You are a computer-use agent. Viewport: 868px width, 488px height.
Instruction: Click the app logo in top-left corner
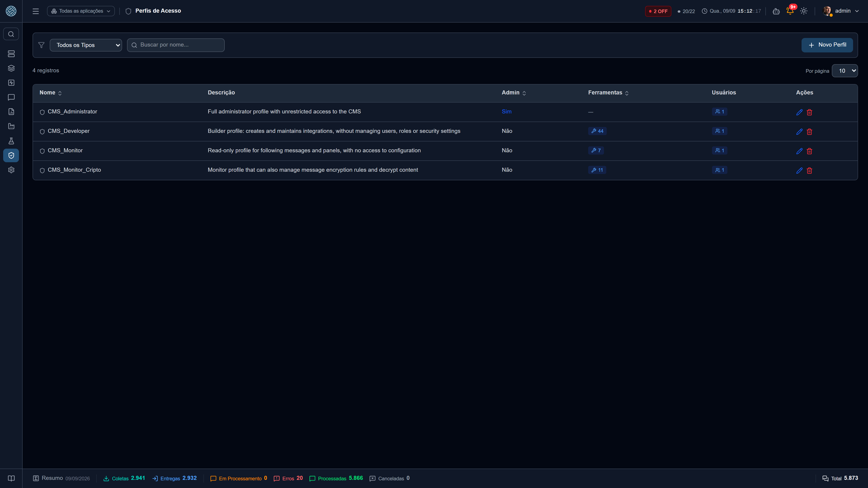tap(11, 11)
